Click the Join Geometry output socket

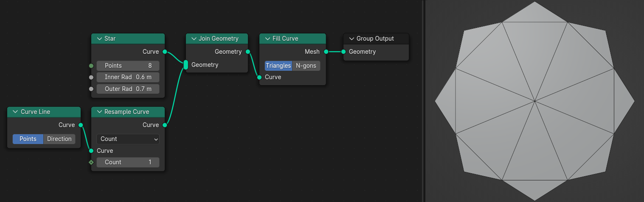[x=248, y=52]
